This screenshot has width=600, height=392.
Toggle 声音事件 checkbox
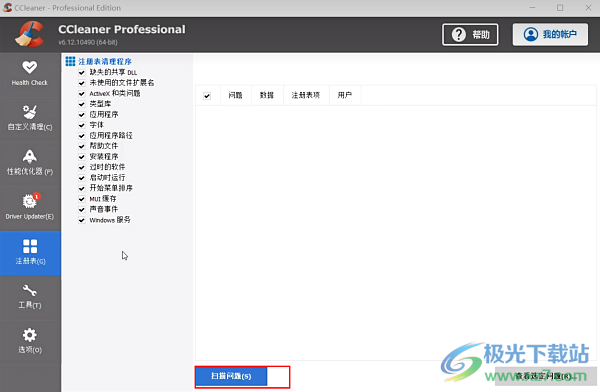[x=82, y=209]
